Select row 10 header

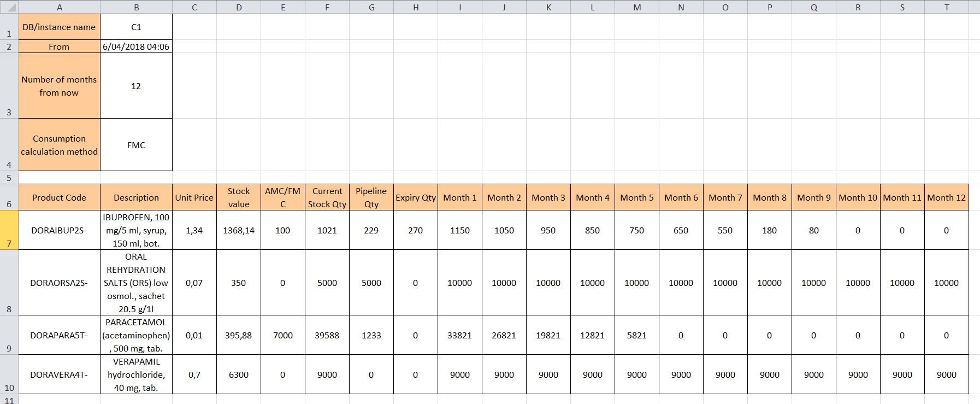pos(9,374)
